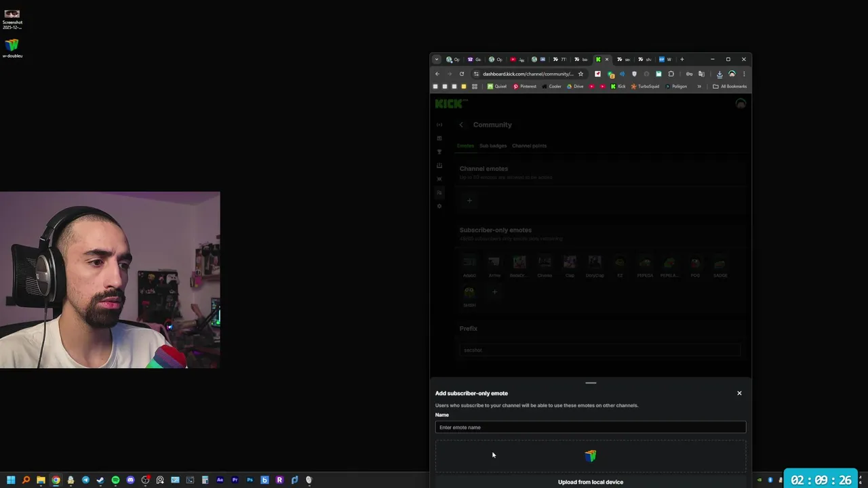Image resolution: width=868 pixels, height=488 pixels.
Task: Focus the Enter emote name field
Action: pyautogui.click(x=591, y=427)
